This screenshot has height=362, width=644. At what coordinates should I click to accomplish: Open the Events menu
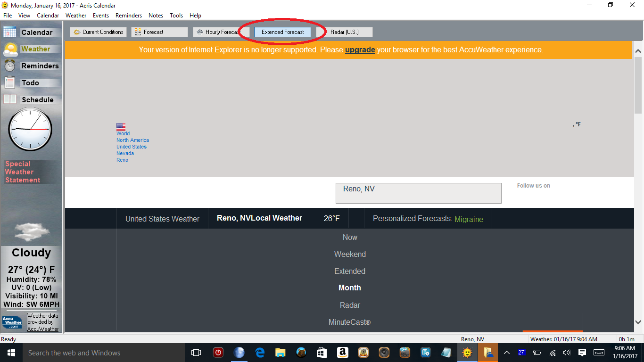[x=101, y=16]
